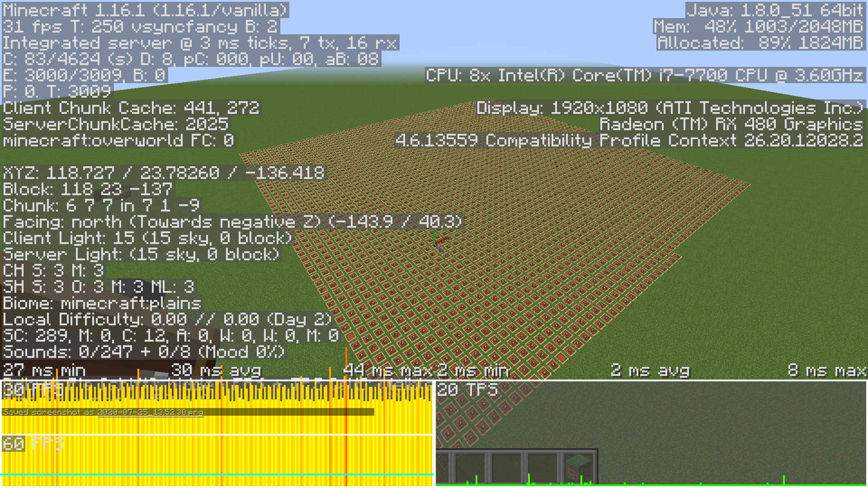Click the Java 1.8.0_51 64bit text
The width and height of the screenshot is (868, 488).
click(775, 10)
